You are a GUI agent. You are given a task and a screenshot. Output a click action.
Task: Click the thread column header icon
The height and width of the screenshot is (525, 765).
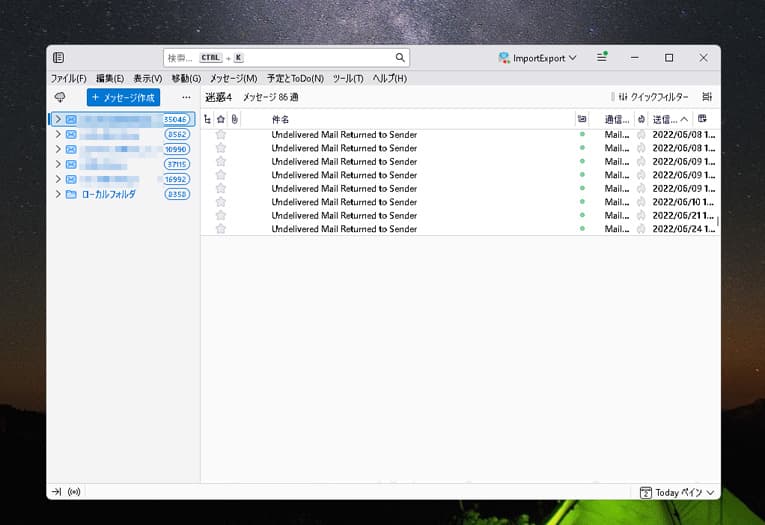point(208,119)
